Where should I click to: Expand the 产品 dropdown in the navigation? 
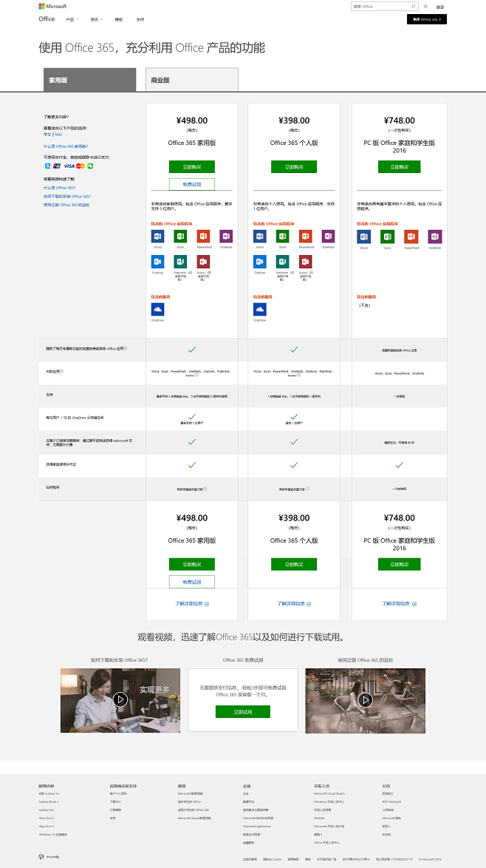click(72, 19)
